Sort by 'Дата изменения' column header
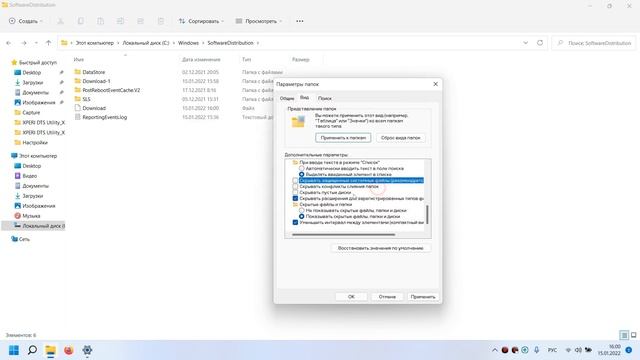Viewport: 640px width, 360px height. tap(201, 60)
